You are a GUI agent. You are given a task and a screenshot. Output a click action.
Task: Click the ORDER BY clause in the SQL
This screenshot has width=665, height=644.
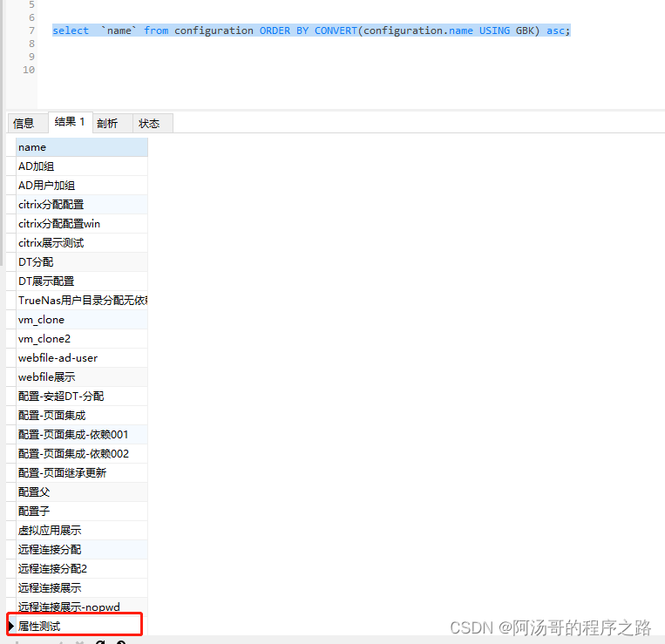point(284,31)
